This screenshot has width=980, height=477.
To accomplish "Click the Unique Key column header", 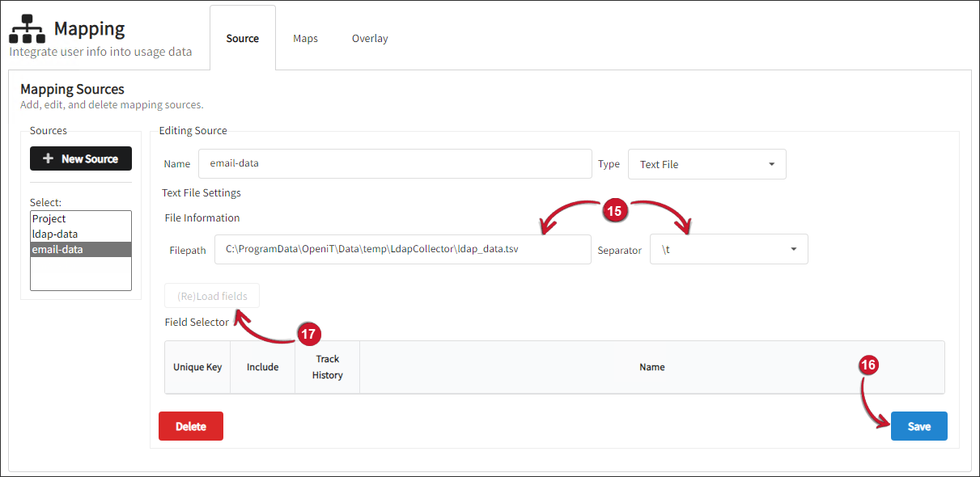I will pyautogui.click(x=197, y=366).
